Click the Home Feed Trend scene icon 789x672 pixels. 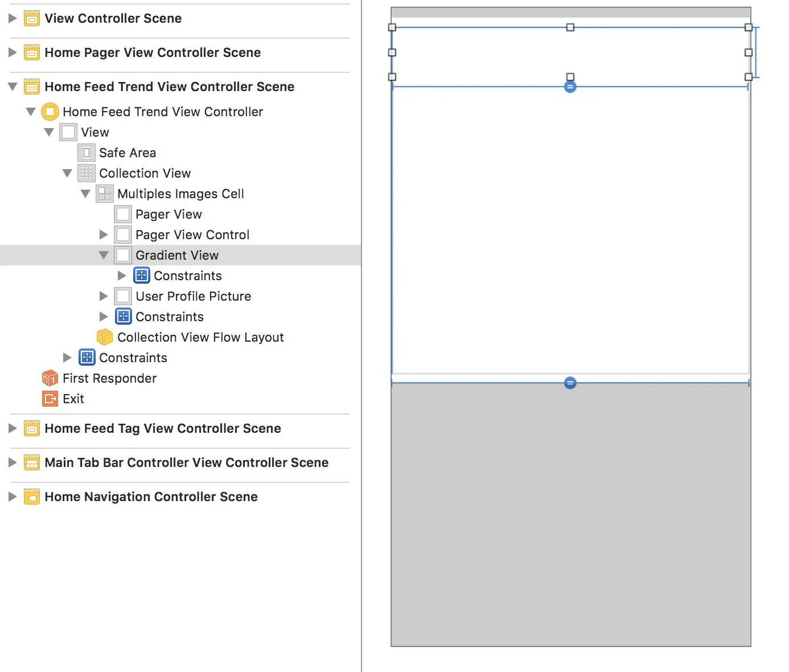pos(32,87)
